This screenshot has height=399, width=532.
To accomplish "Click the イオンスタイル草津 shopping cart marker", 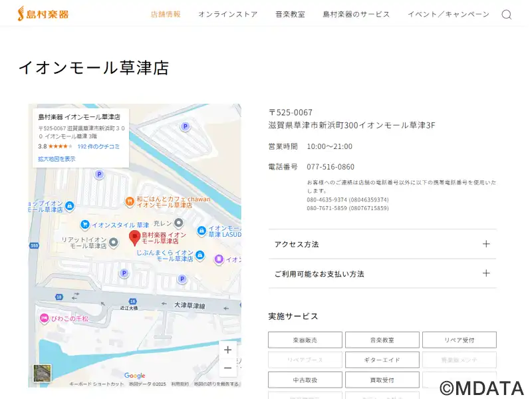I will click(x=85, y=224).
